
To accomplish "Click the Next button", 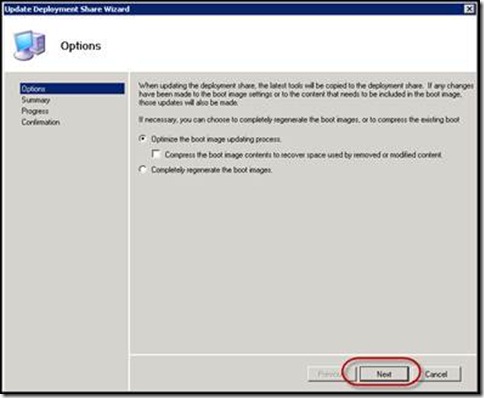I will pos(384,374).
